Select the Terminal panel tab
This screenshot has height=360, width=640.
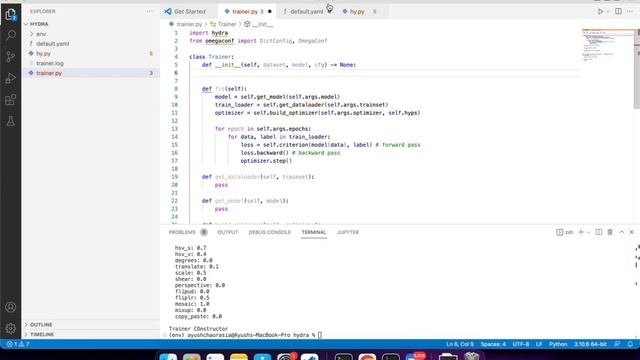[x=313, y=232]
